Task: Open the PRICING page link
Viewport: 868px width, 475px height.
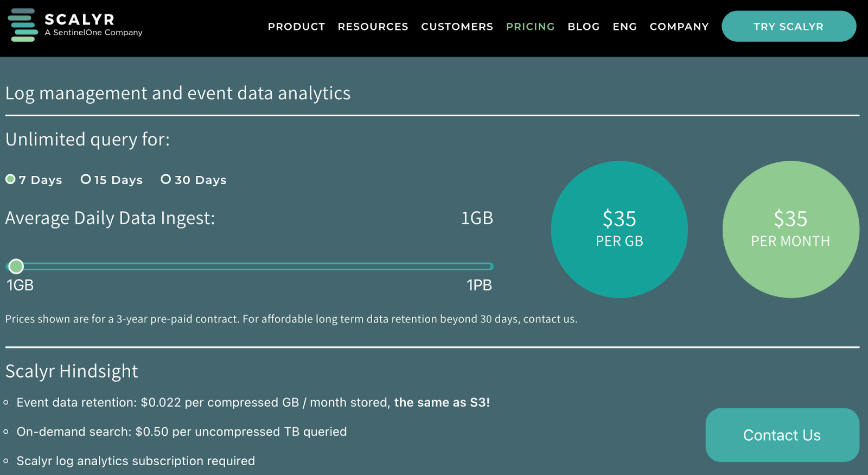Action: tap(530, 27)
